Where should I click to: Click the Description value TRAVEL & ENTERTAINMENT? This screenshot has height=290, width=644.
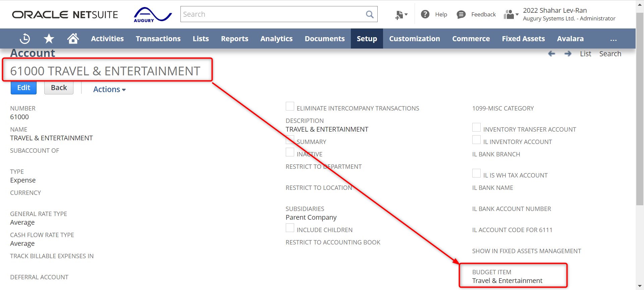pos(327,129)
